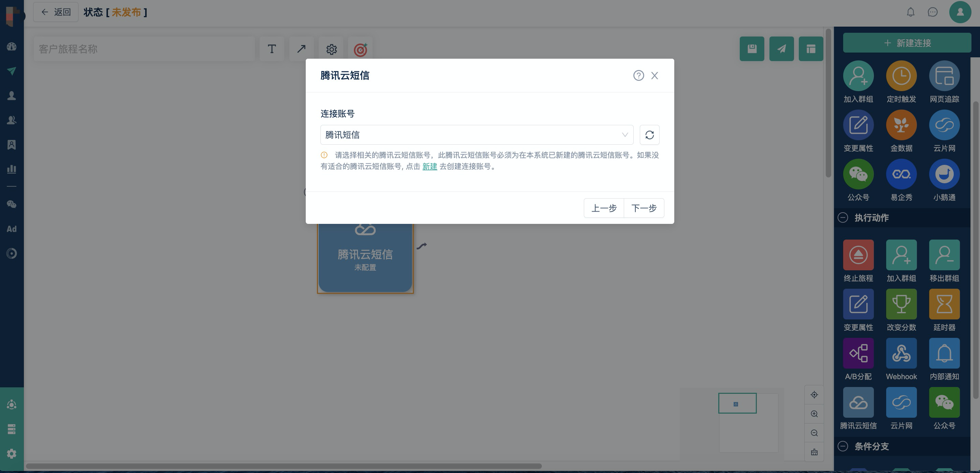This screenshot has height=473, width=980.
Task: Click the connector arrow beside the node
Action: click(421, 246)
